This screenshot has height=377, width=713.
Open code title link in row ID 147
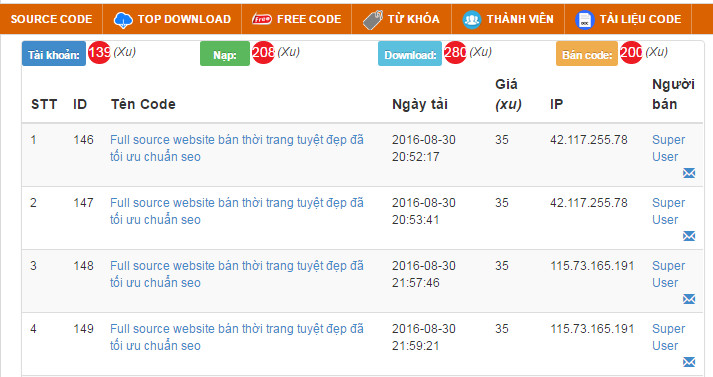(x=237, y=211)
